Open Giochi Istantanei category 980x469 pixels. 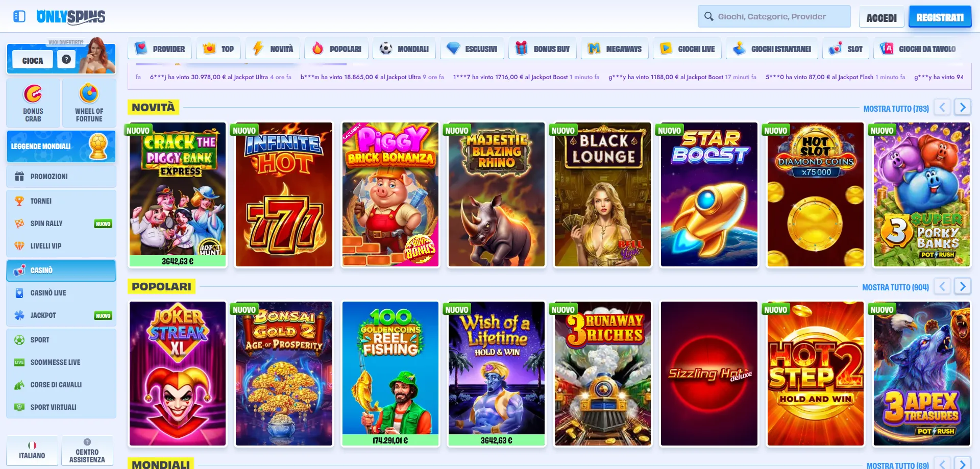772,49
